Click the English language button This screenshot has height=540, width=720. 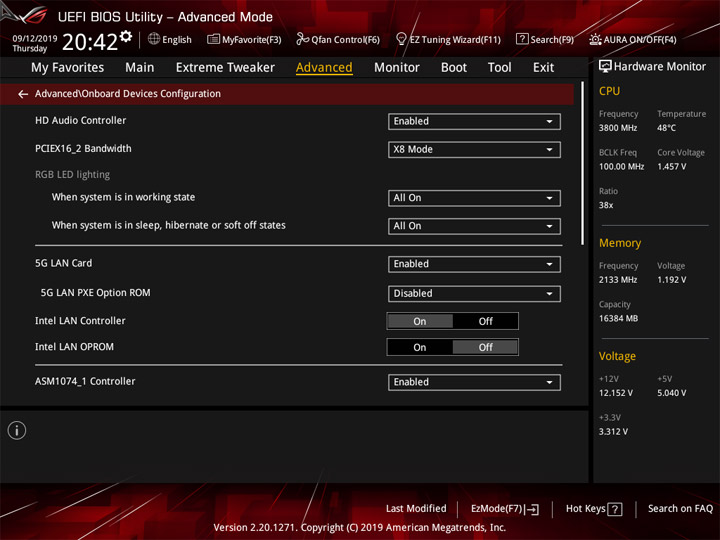point(170,39)
